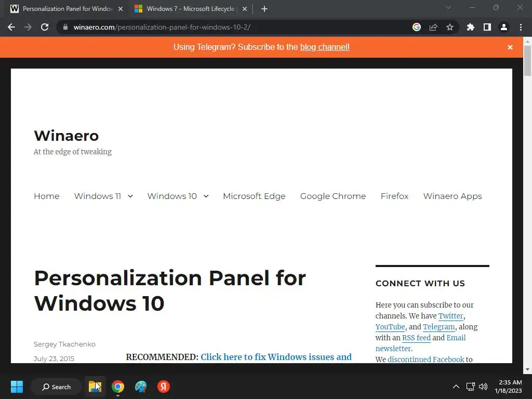532x399 pixels.
Task: Click the scrollbar up arrow
Action: point(527,41)
